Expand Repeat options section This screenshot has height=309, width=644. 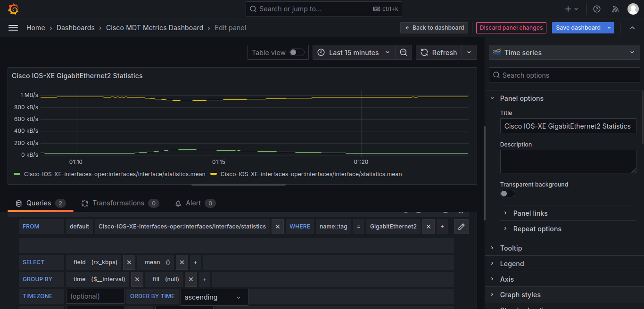537,229
